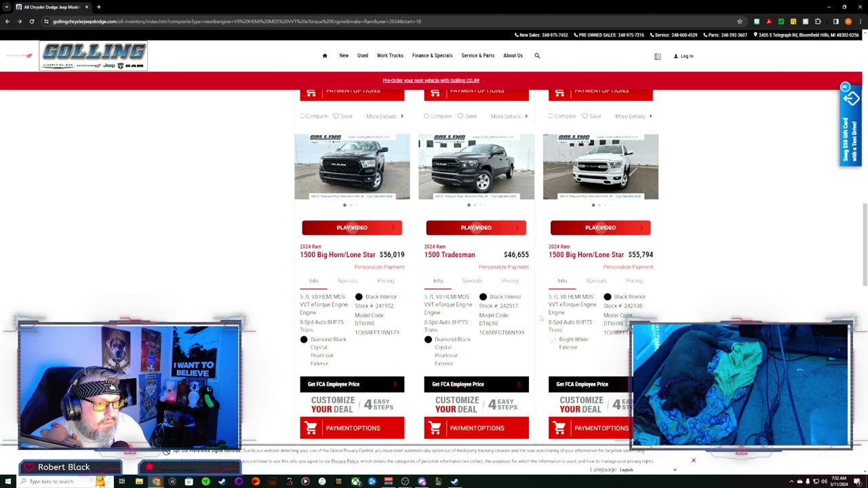Select first photo dot under the Tradesman image
The height and width of the screenshot is (488, 868).
click(469, 205)
